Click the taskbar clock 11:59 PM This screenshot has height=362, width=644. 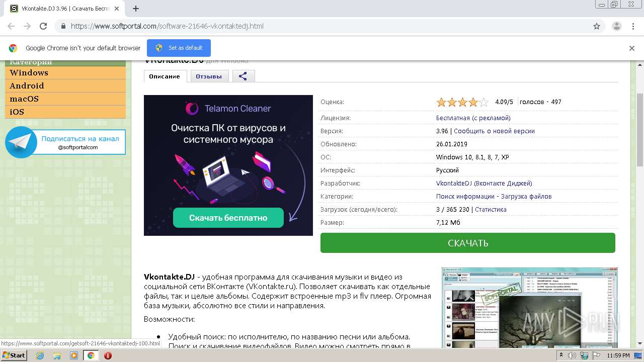coord(618,355)
